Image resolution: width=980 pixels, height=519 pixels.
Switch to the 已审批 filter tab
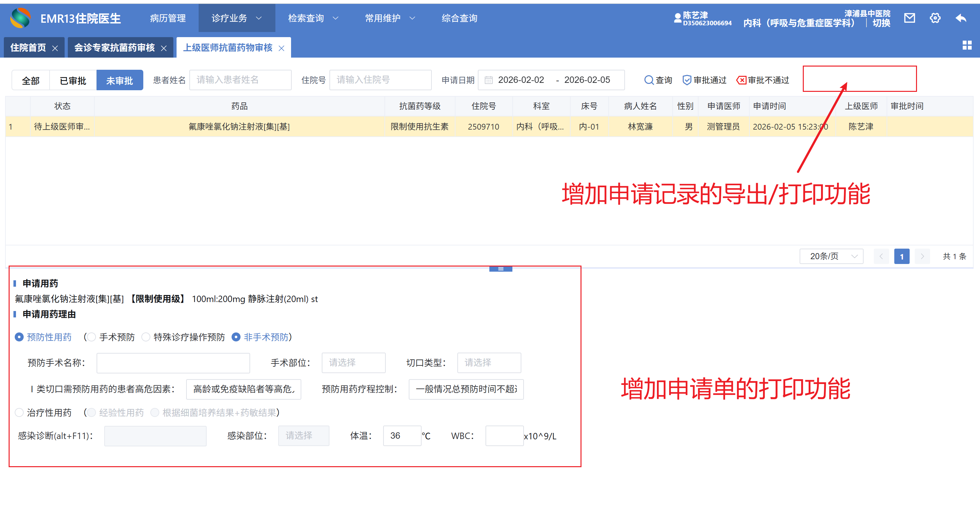73,80
